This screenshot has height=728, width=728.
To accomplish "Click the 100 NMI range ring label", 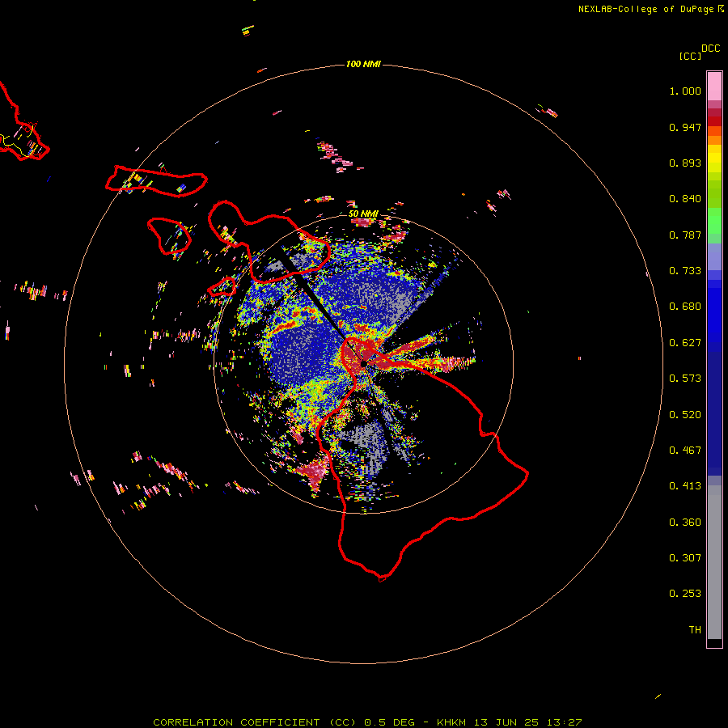I will 363,64.
